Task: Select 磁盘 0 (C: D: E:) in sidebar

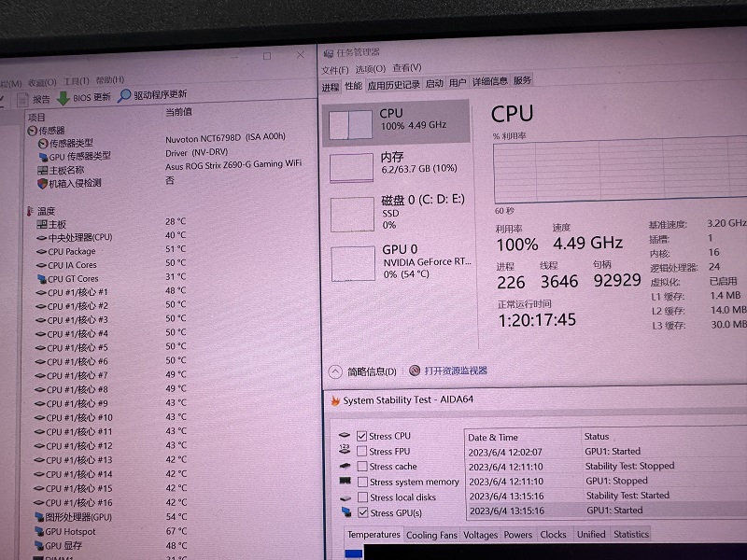Action: [399, 214]
